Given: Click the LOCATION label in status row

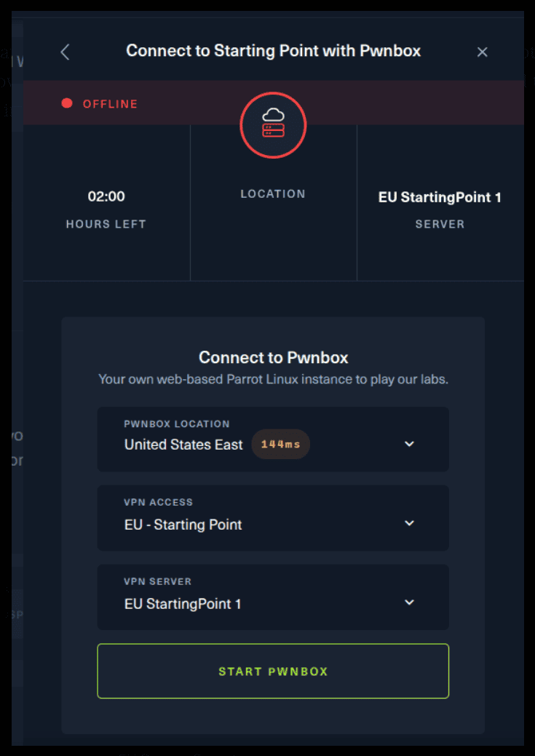Looking at the screenshot, I should (273, 194).
